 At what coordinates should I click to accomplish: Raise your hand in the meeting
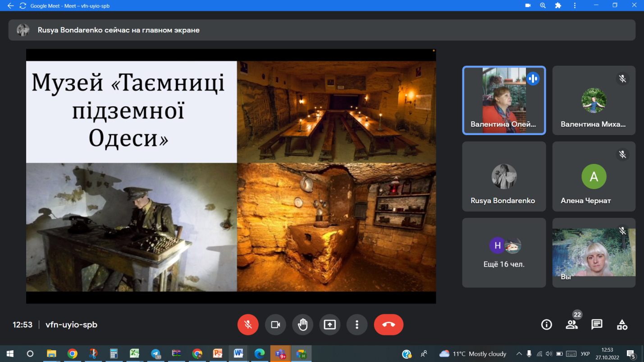coord(302,325)
